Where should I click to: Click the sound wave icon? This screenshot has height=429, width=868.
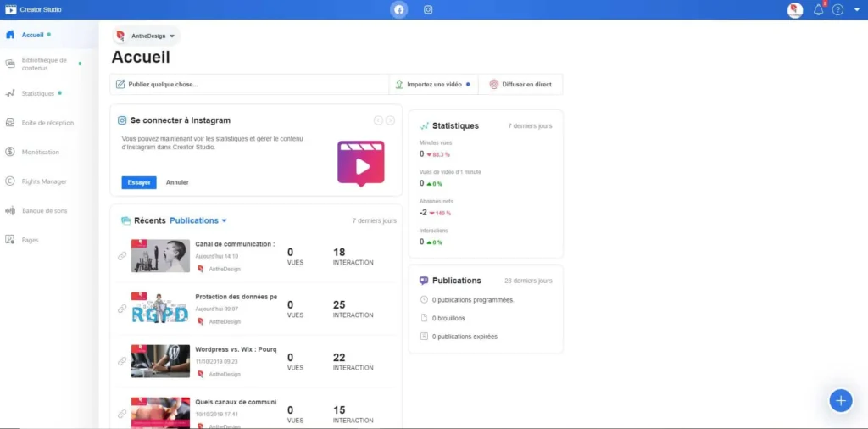point(10,211)
